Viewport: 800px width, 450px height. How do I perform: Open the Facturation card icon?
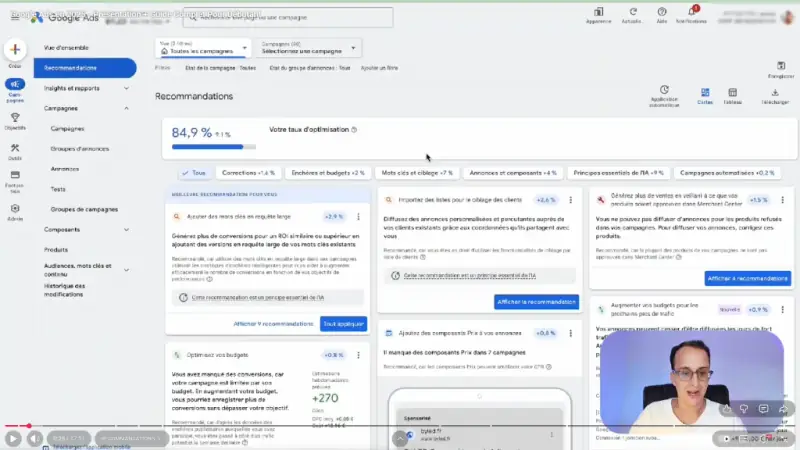(x=15, y=175)
